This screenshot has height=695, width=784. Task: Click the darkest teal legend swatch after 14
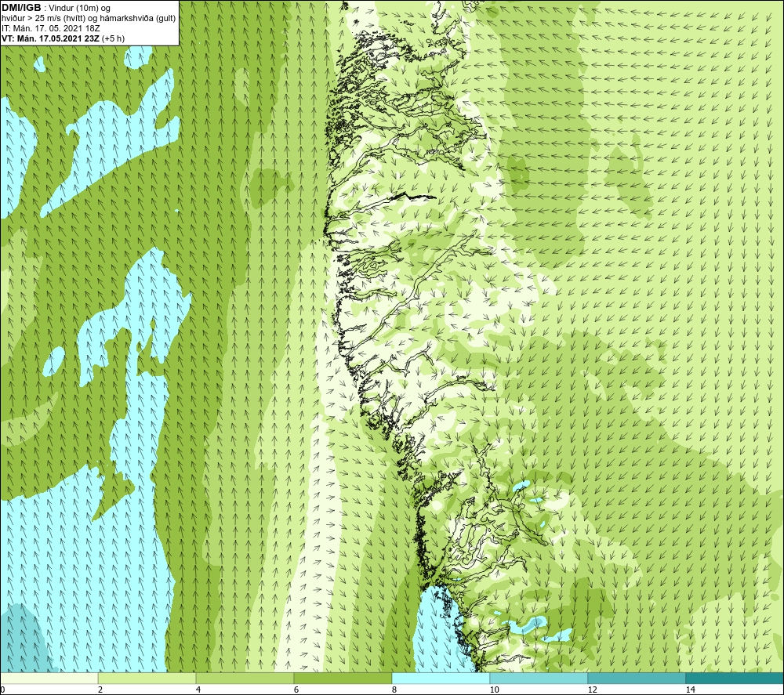click(x=735, y=679)
